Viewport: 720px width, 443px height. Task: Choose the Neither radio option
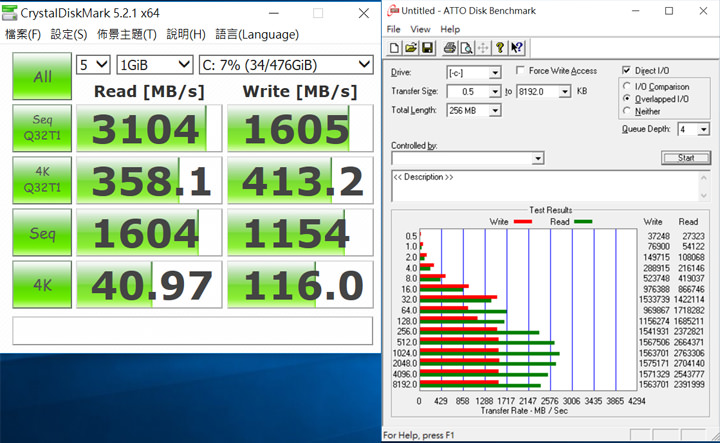(x=627, y=111)
